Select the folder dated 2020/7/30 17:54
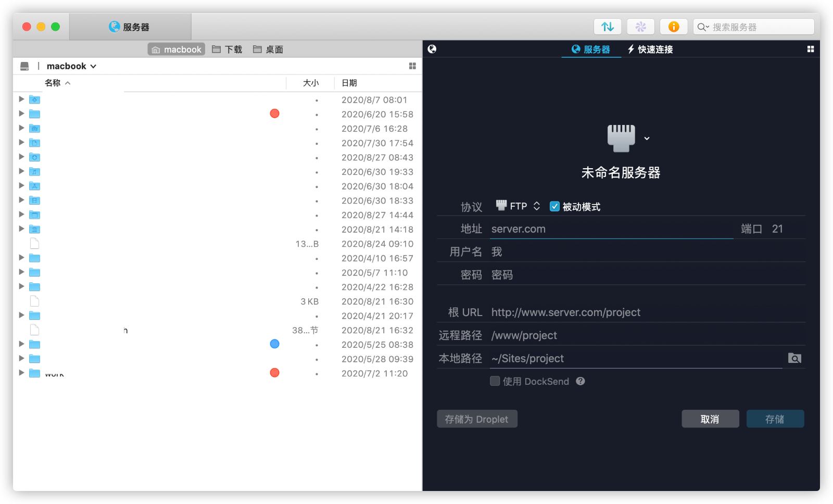 [x=35, y=143]
